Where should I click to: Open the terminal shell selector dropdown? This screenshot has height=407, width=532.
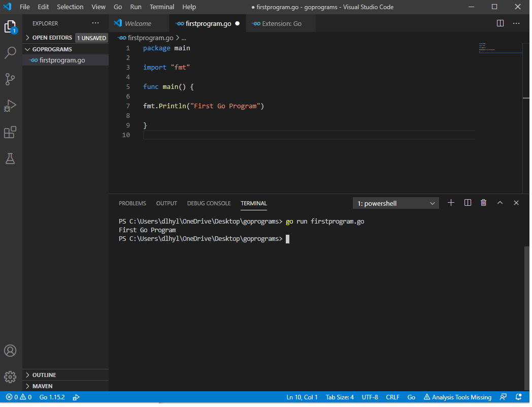click(x=395, y=203)
